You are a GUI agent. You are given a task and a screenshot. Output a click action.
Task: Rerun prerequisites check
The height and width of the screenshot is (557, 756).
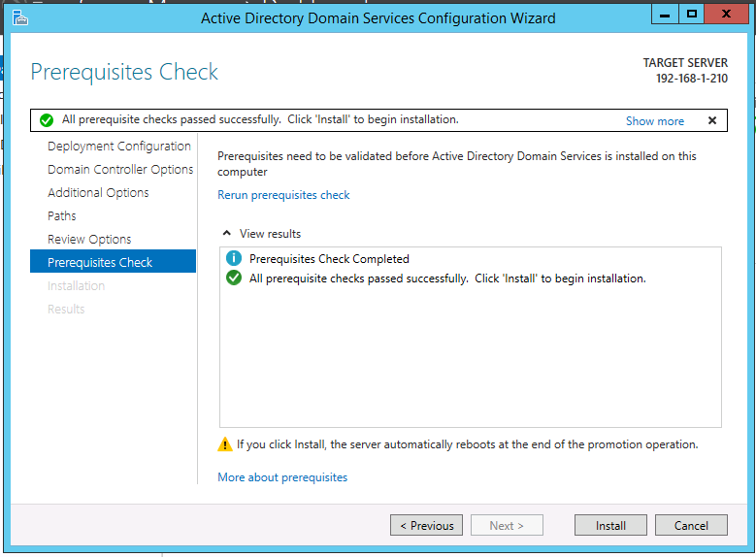point(283,195)
